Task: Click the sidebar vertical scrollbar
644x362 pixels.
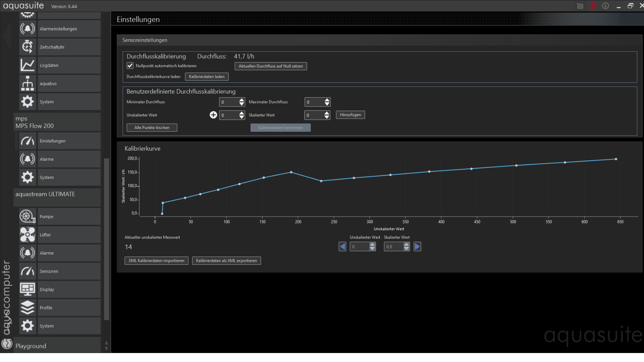Action: 107,239
